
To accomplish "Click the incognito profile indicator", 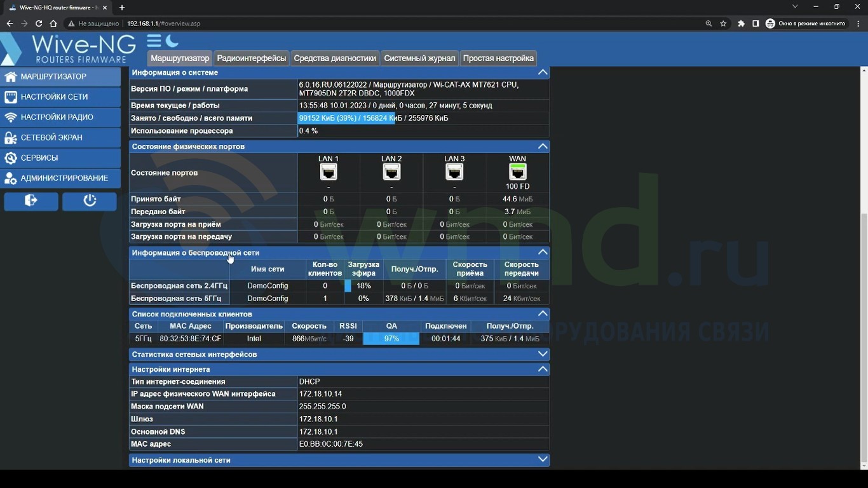I will click(807, 24).
